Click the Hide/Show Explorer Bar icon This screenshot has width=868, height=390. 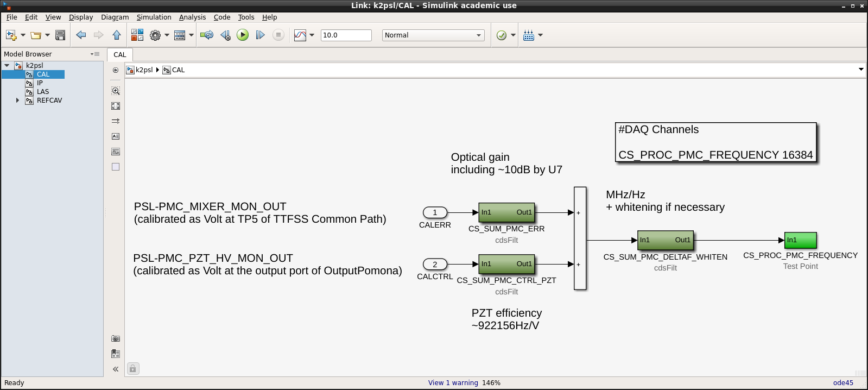coord(116,70)
